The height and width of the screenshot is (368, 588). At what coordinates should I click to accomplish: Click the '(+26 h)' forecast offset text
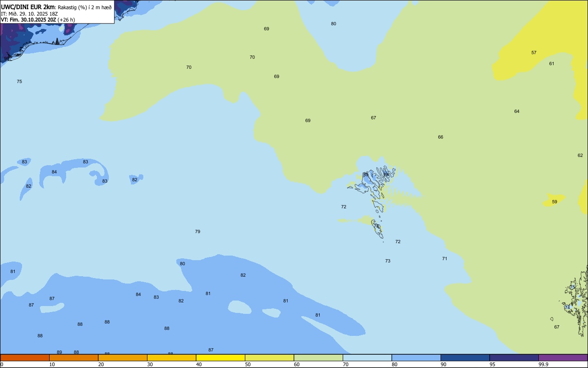(66, 20)
